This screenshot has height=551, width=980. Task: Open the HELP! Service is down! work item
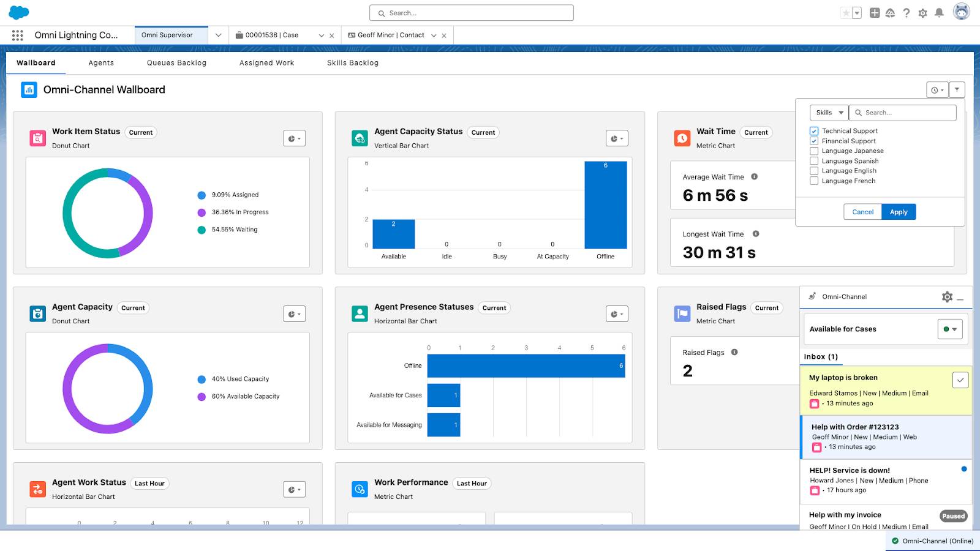[886, 481]
